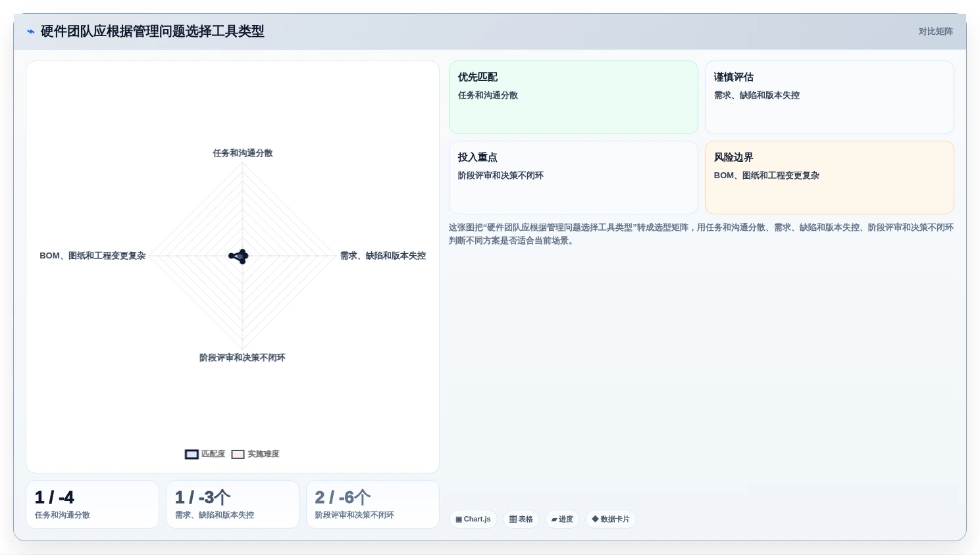Click the 1 / -3个 stat card
Screen dimensions: 980x555
tap(232, 504)
